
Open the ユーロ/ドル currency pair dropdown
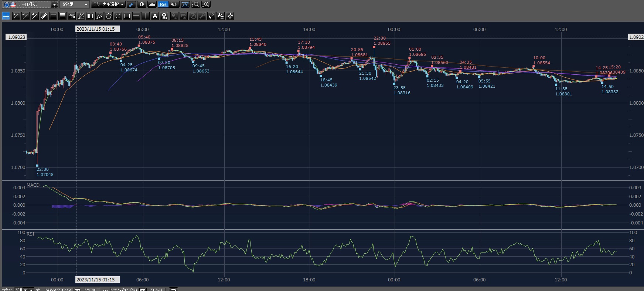pyautogui.click(x=54, y=4)
